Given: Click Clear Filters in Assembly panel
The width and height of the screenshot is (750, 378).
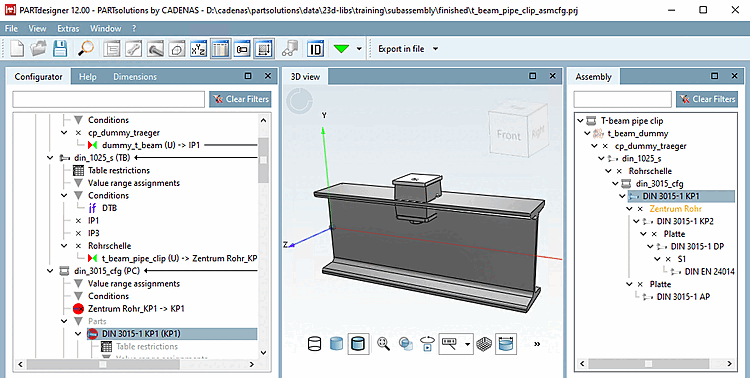Looking at the screenshot, I should click(x=707, y=99).
